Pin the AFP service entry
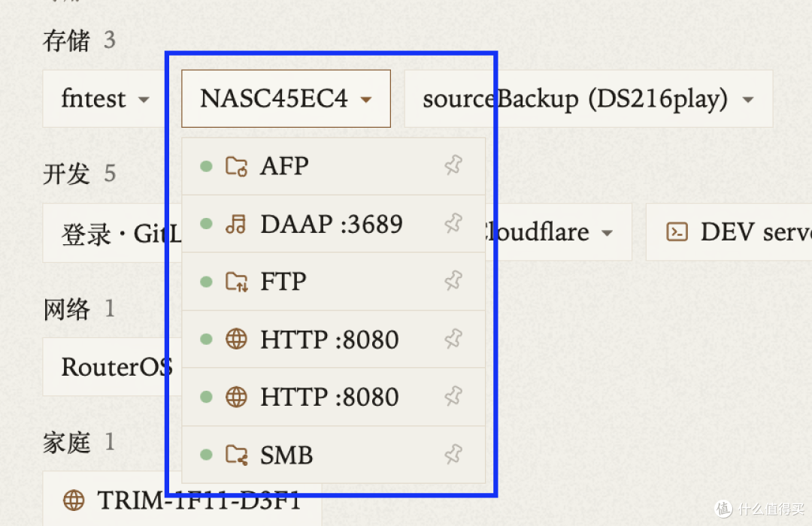Image resolution: width=812 pixels, height=526 pixels. (x=453, y=165)
